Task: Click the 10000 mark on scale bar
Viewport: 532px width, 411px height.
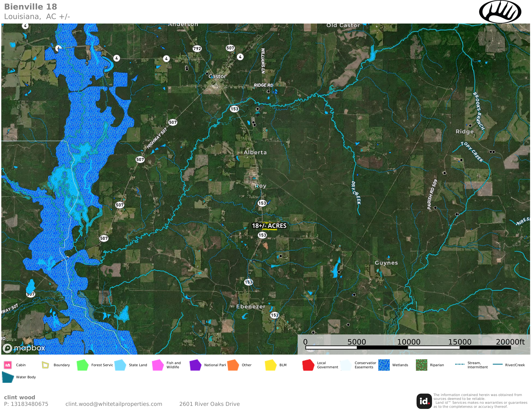Action: coord(408,342)
